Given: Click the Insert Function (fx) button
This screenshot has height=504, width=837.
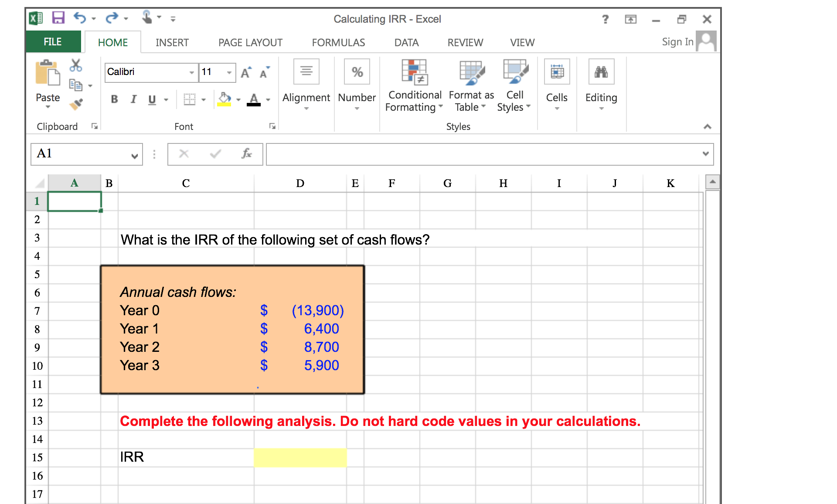Looking at the screenshot, I should pos(246,154).
